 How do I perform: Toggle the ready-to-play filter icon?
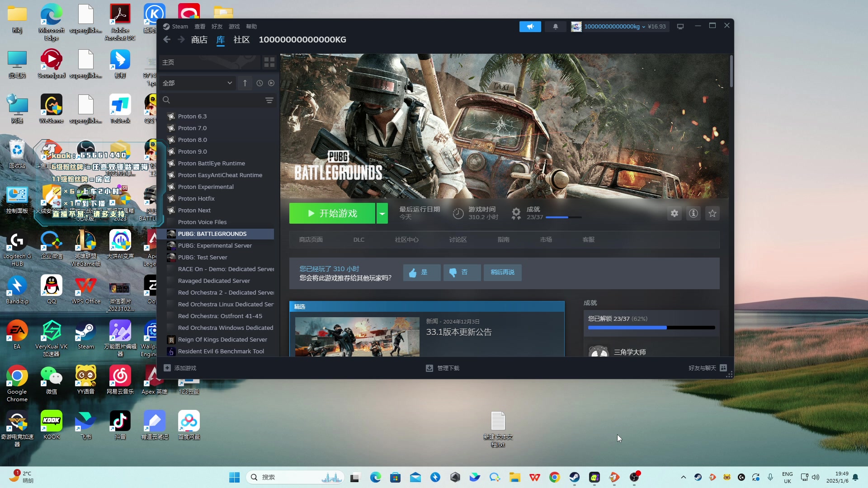[271, 83]
